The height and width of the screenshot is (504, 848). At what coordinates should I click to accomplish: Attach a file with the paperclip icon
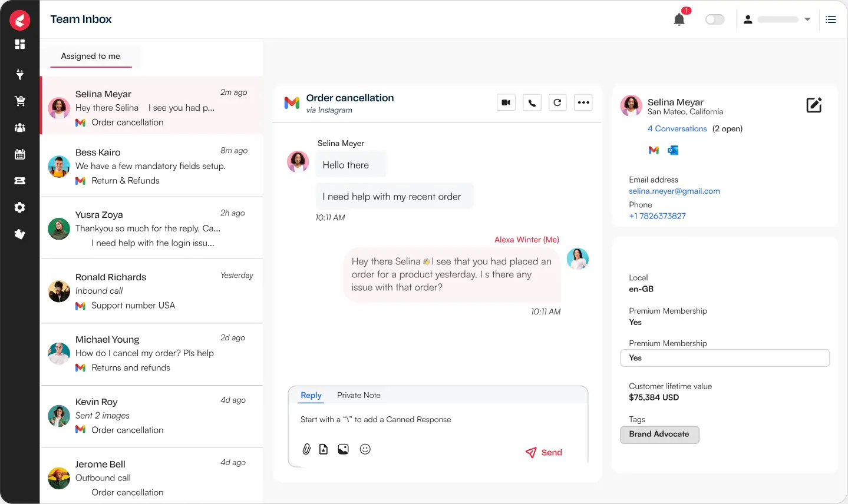[x=306, y=449]
